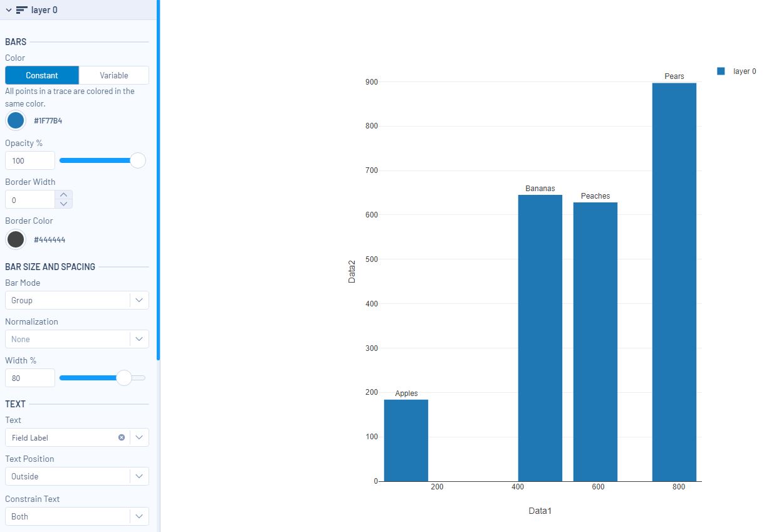Click the BARS section header

[15, 42]
